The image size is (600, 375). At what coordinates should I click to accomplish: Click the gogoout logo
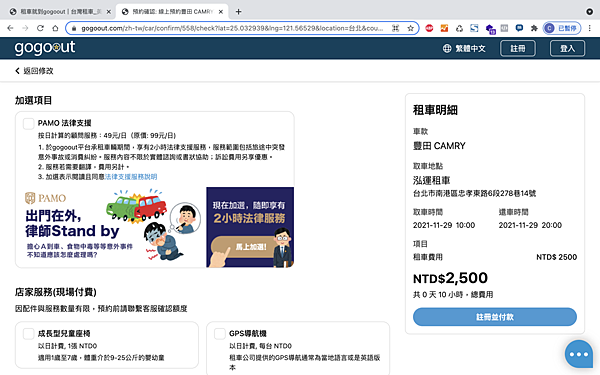click(x=45, y=47)
